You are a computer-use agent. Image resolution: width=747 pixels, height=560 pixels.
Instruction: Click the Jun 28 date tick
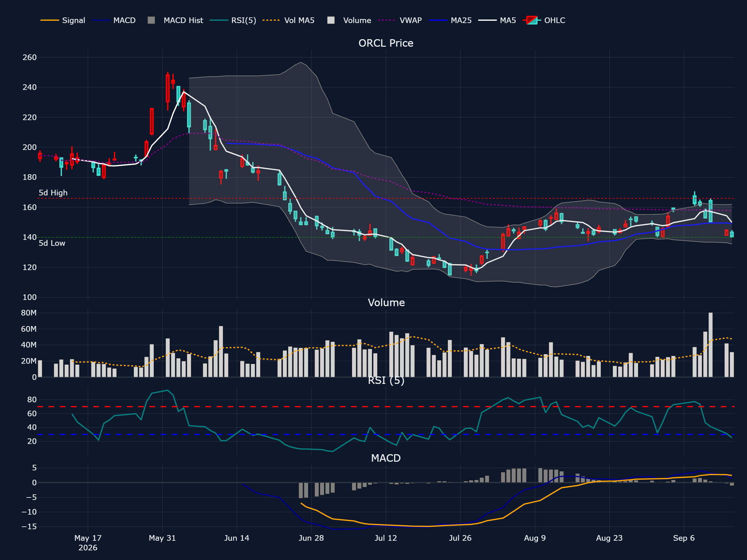[x=311, y=538]
